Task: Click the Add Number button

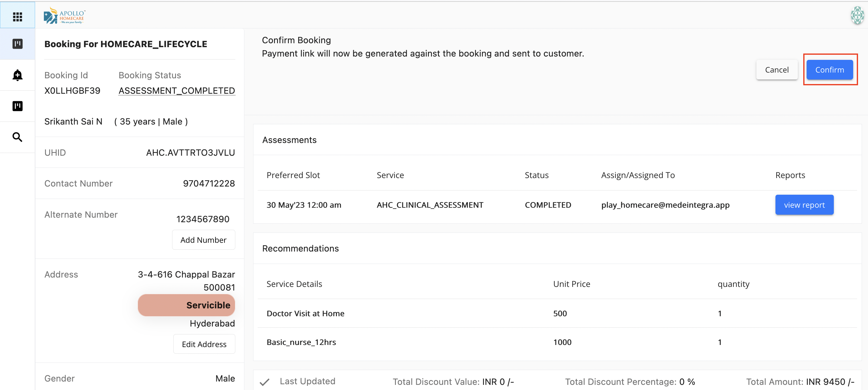Action: 203,240
